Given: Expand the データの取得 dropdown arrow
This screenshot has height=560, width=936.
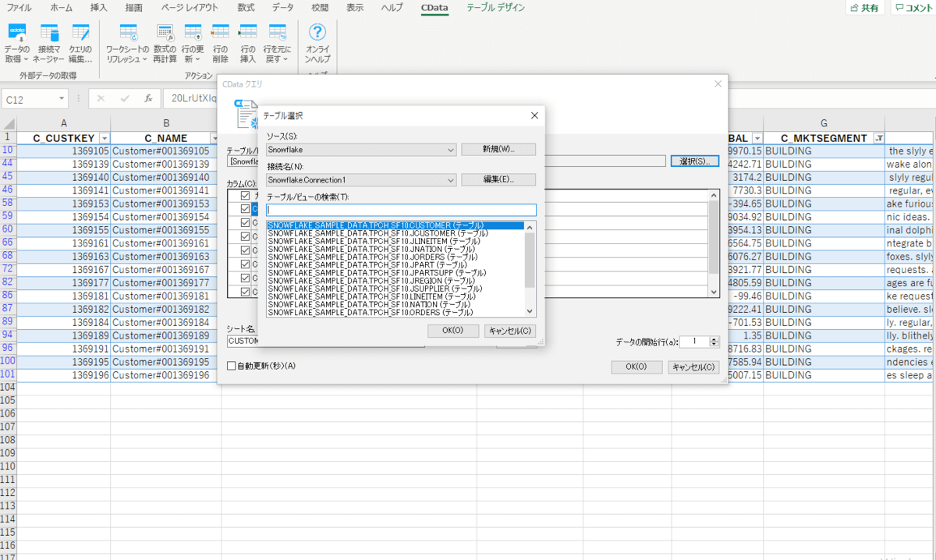Looking at the screenshot, I should click(x=26, y=59).
